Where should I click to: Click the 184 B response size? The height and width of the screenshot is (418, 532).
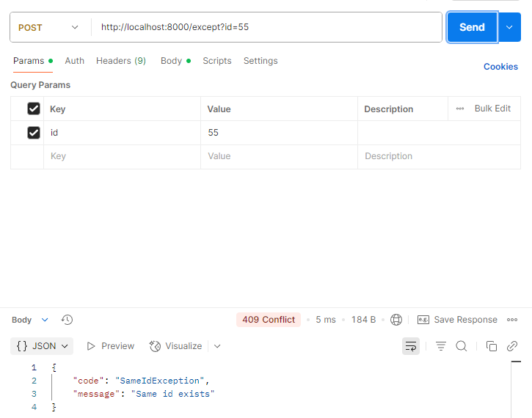(x=363, y=320)
